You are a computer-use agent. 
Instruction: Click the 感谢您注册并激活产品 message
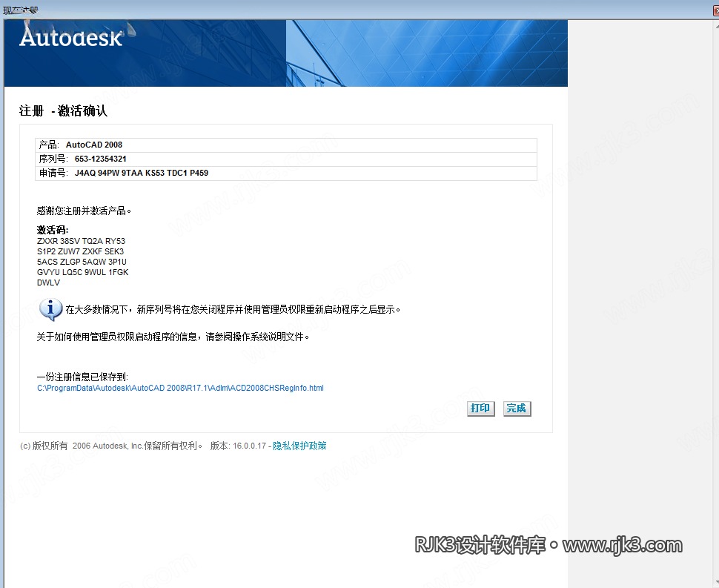click(x=84, y=211)
